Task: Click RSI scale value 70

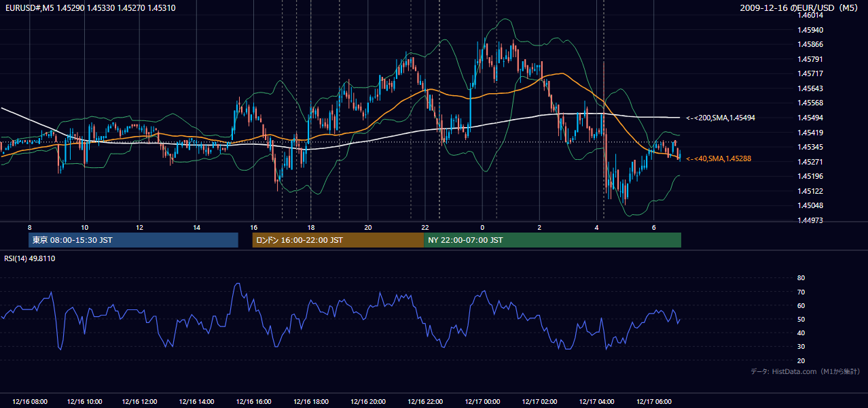Action: pyautogui.click(x=801, y=292)
